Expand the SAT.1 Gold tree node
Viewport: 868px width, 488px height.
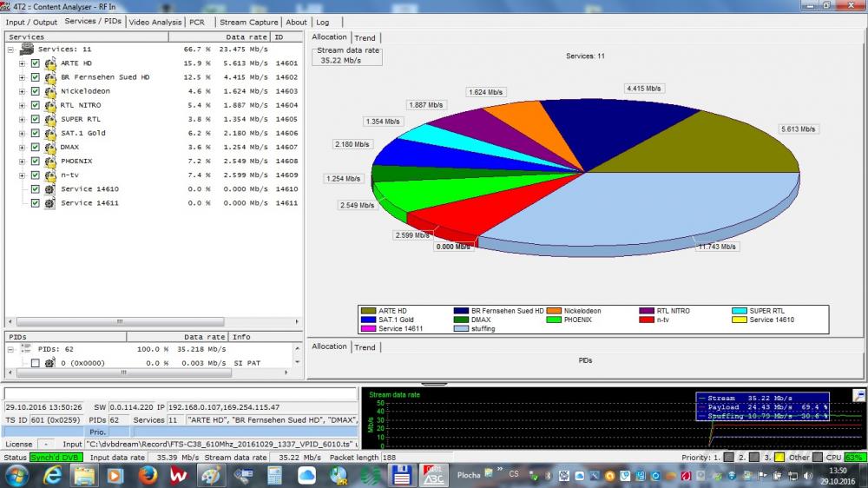click(23, 134)
